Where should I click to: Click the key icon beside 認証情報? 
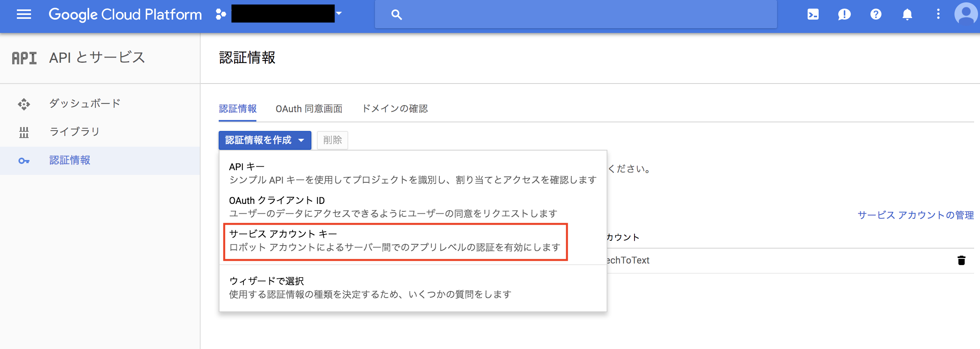[x=24, y=161]
